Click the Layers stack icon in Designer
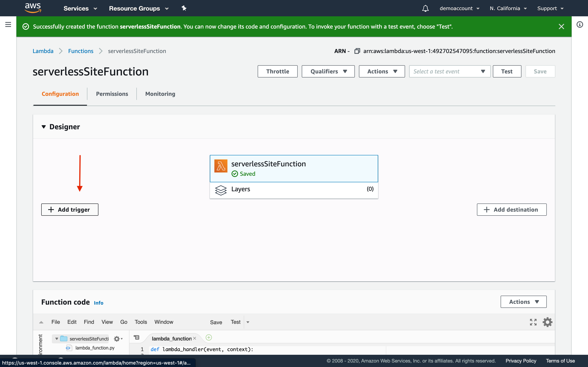This screenshot has height=367, width=588. pyautogui.click(x=220, y=189)
